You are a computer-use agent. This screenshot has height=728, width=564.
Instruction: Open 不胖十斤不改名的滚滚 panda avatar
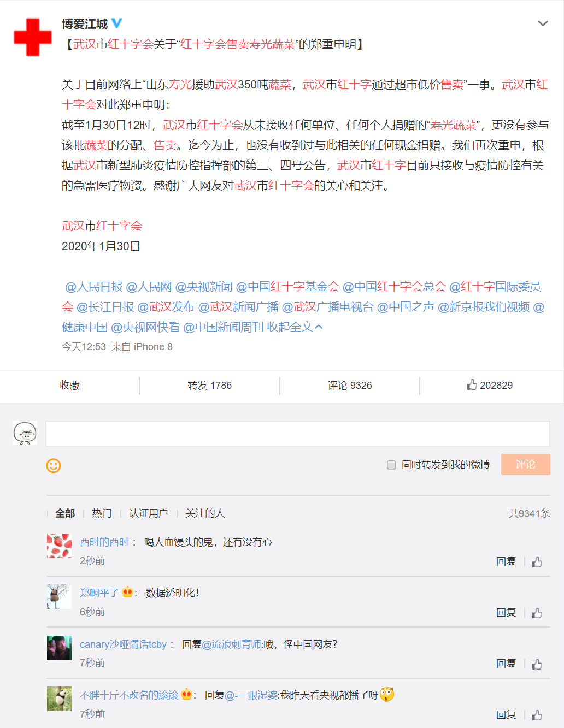59,699
